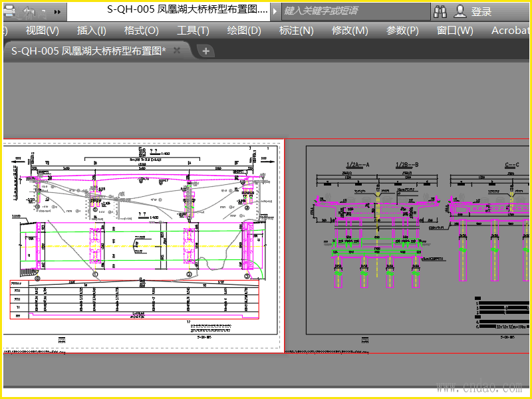
Task: Click the 登录 sign-in button
Action: coord(481,12)
